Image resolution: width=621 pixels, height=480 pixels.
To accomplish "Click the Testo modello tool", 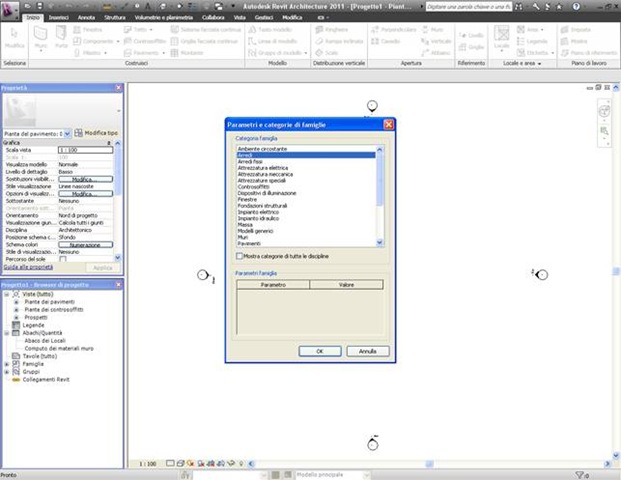I will tap(270, 30).
